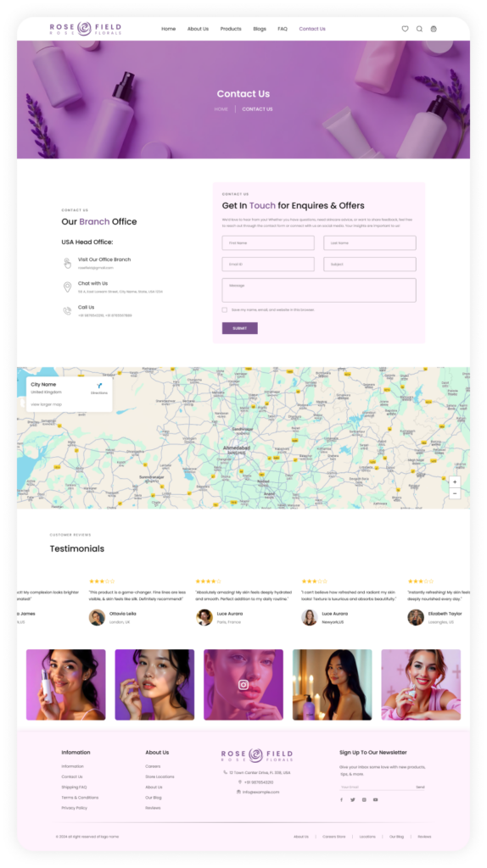Open the shopping bag cart icon

(434, 29)
